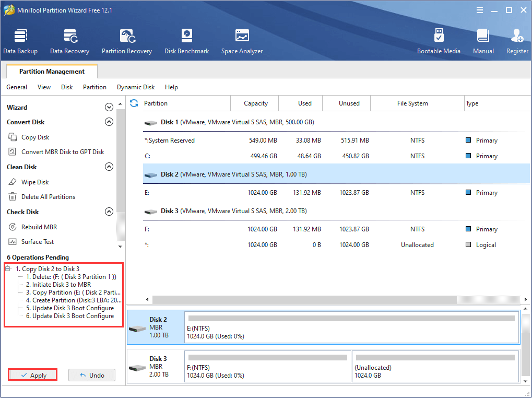Sort by Used column header
This screenshot has width=532, height=398.
[301, 103]
